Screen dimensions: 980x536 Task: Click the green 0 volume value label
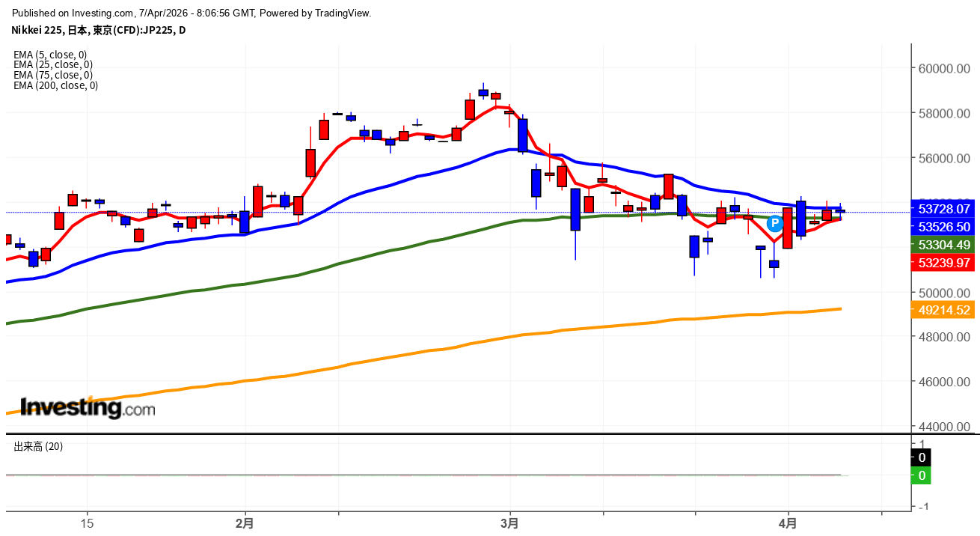[921, 475]
